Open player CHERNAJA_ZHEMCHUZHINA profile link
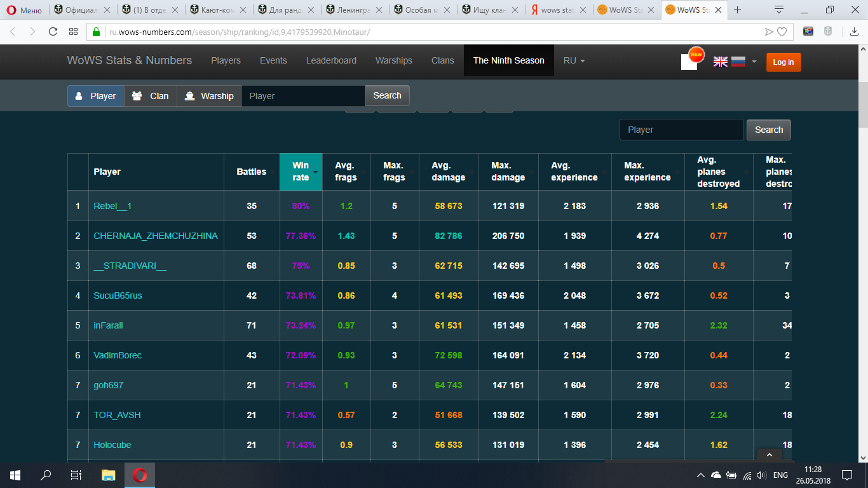The width and height of the screenshot is (868, 488). [156, 236]
